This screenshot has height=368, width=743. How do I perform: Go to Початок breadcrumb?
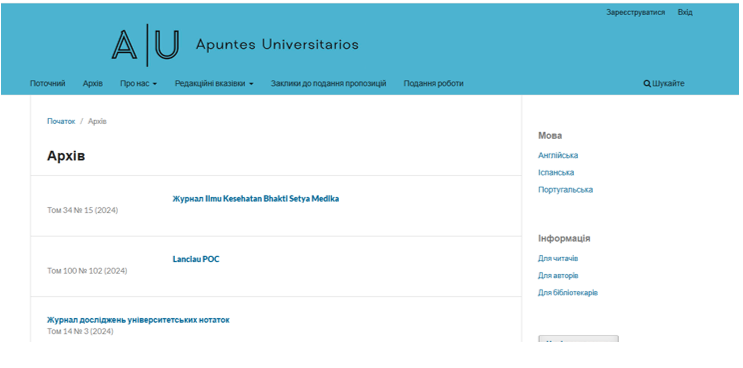pyautogui.click(x=61, y=121)
